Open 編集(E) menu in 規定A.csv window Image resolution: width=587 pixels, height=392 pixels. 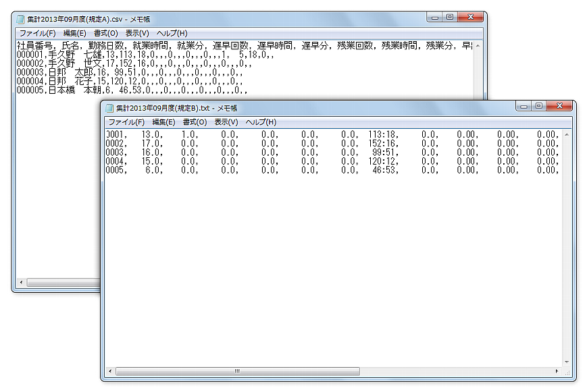(74, 33)
